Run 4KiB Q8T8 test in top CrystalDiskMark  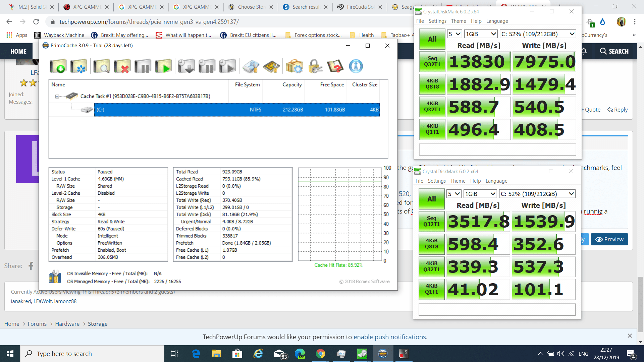coord(432,84)
